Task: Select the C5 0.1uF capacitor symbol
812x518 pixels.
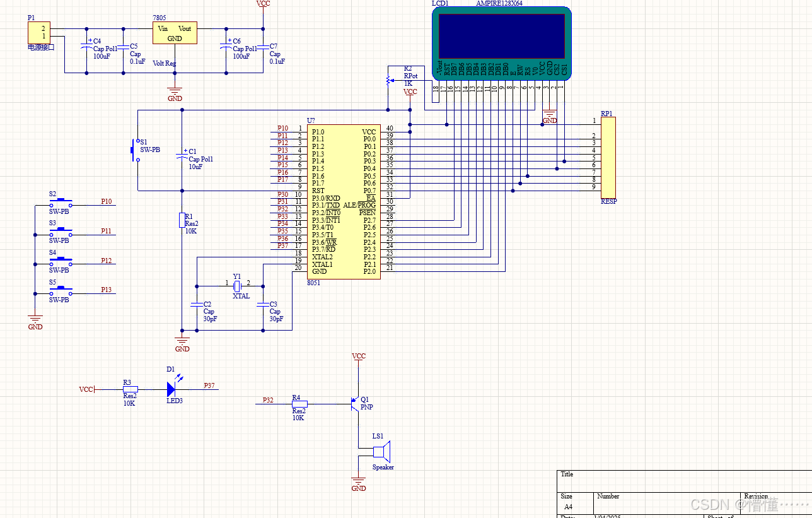Action: click(x=123, y=47)
